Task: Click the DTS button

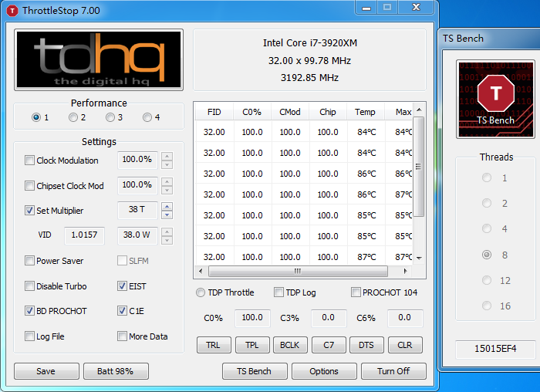Action: click(366, 345)
